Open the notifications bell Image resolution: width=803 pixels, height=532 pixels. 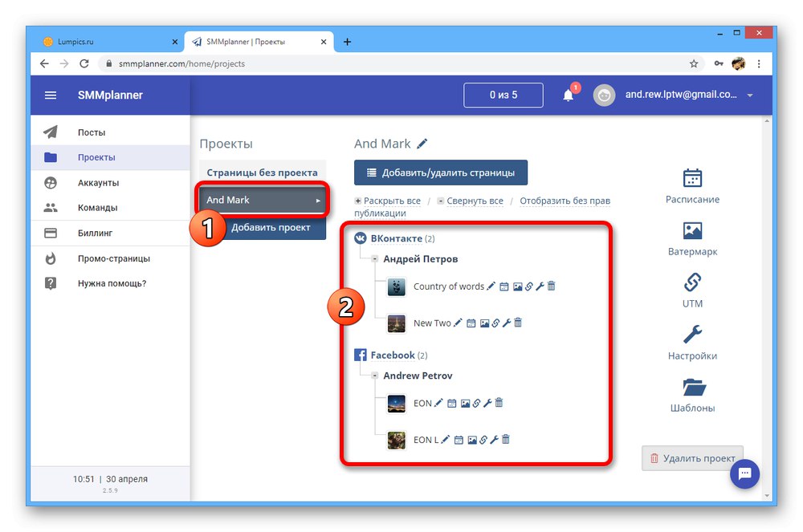(568, 95)
